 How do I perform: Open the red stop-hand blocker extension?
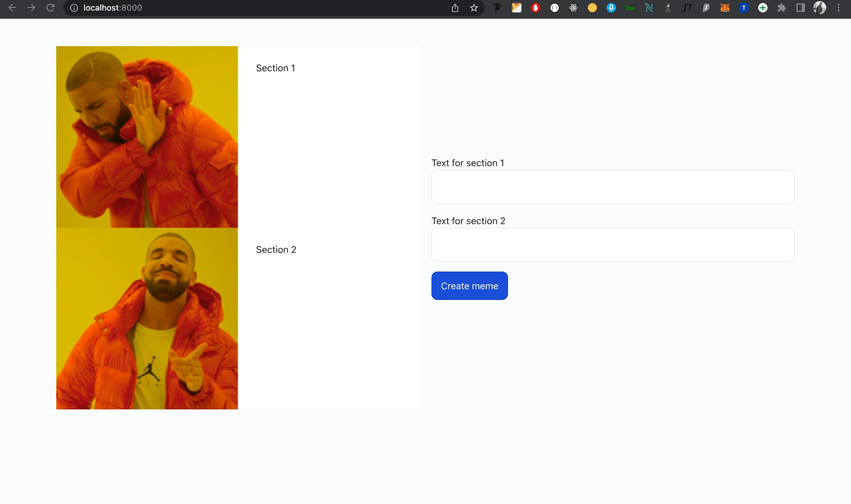tap(536, 8)
